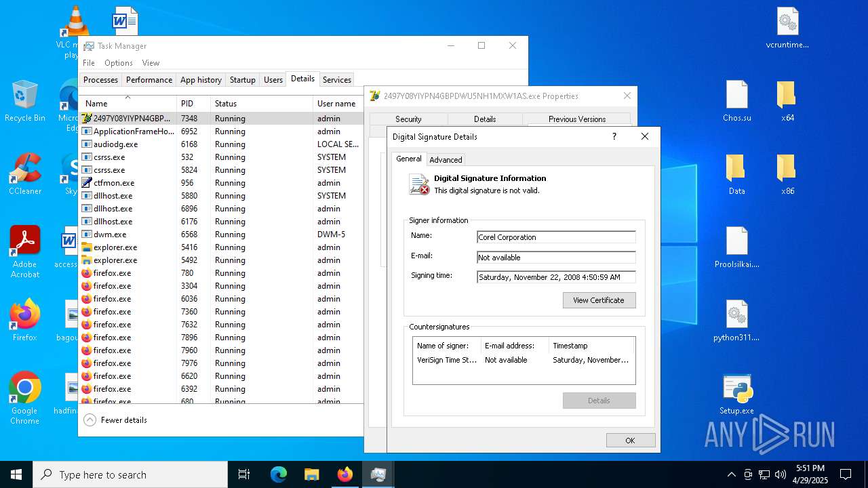Open Recycle Bin on desktop
The height and width of the screenshot is (488, 868).
[x=25, y=102]
